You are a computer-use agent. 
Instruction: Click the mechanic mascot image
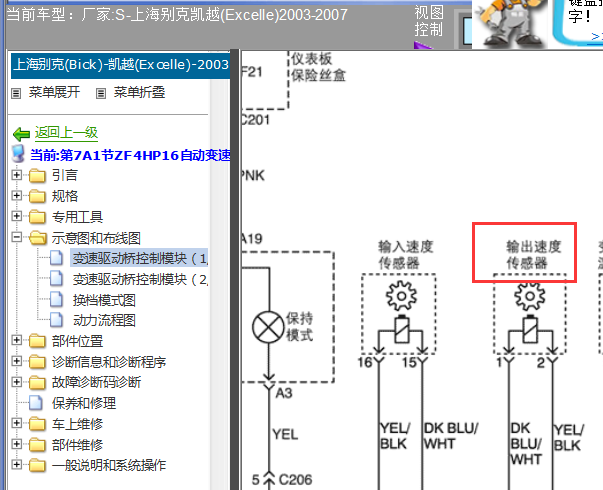pyautogui.click(x=510, y=24)
